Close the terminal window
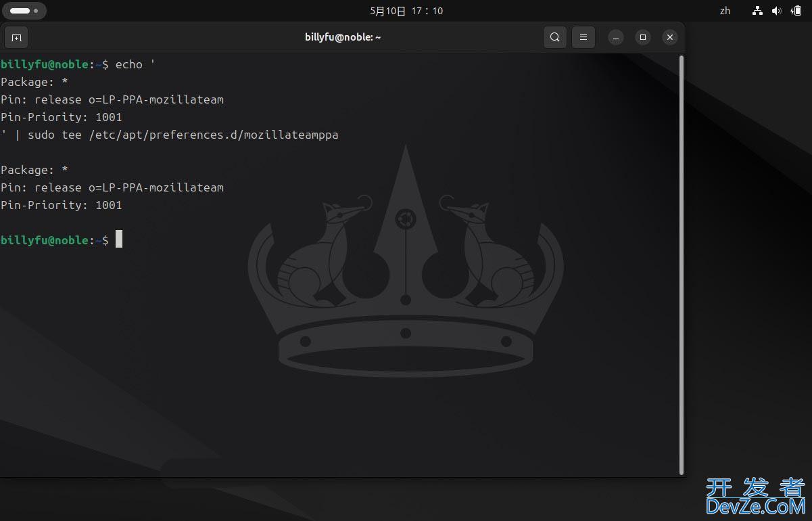The width and height of the screenshot is (812, 521). (x=670, y=37)
